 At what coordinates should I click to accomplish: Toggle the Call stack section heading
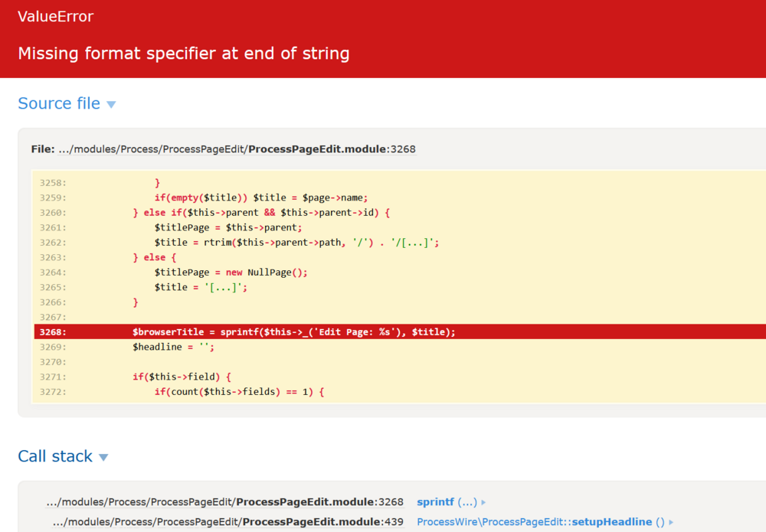click(x=55, y=456)
